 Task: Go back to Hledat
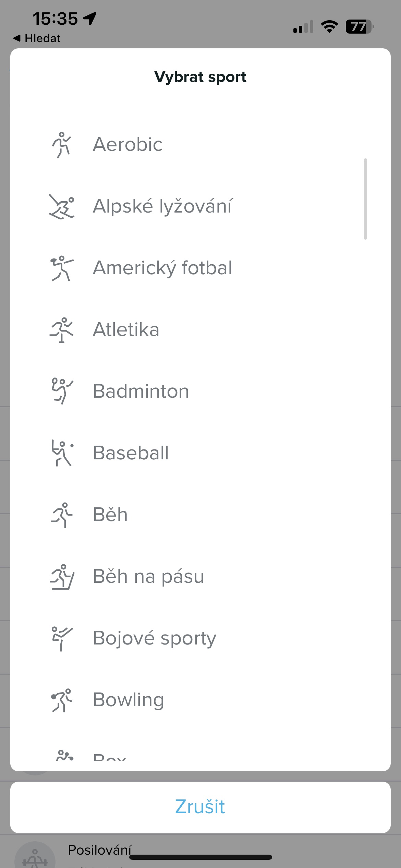coord(37,38)
